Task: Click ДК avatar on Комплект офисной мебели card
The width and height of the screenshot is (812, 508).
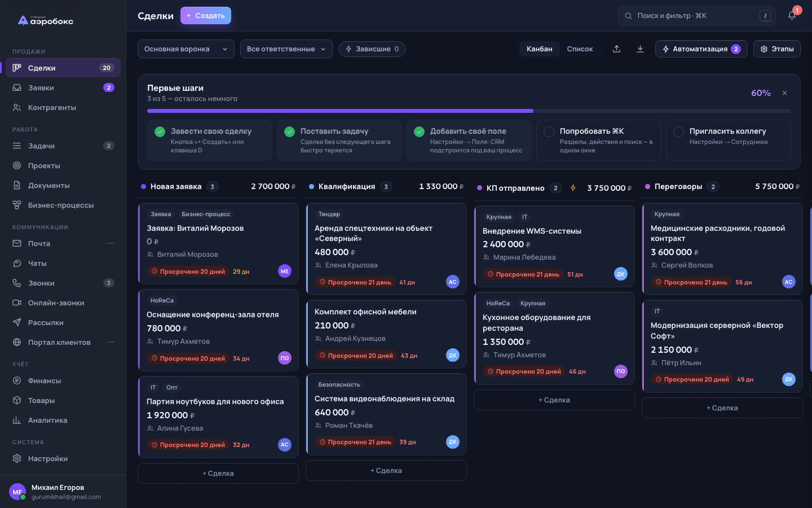Action: point(453,355)
